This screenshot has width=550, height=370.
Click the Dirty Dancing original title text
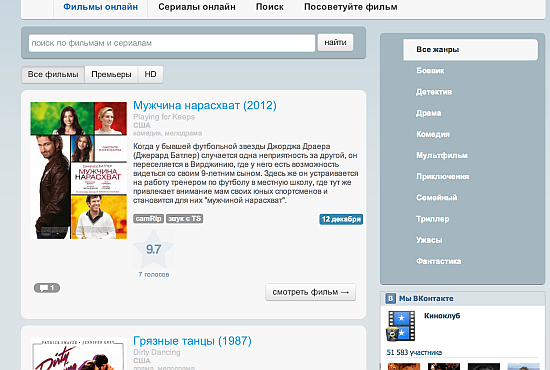click(157, 352)
